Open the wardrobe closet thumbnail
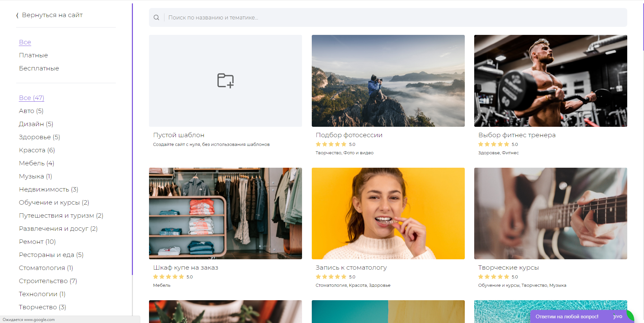The image size is (644, 323). click(226, 213)
